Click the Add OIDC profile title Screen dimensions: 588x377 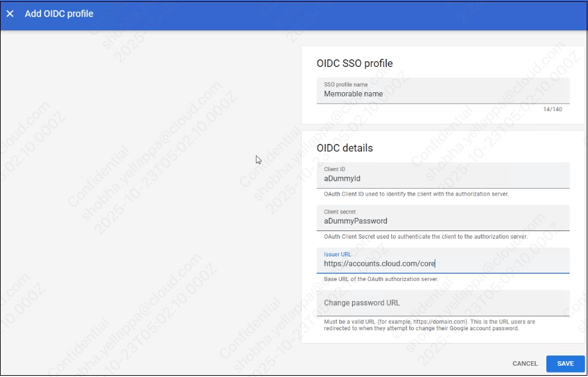coord(59,13)
